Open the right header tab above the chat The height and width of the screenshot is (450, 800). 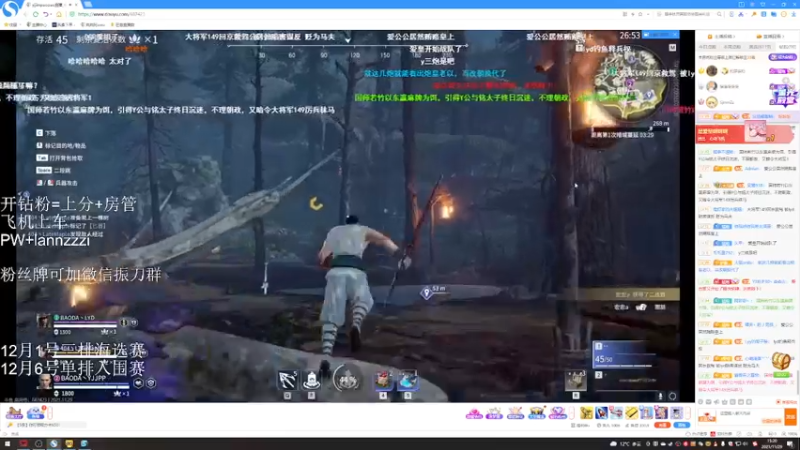tap(770, 37)
